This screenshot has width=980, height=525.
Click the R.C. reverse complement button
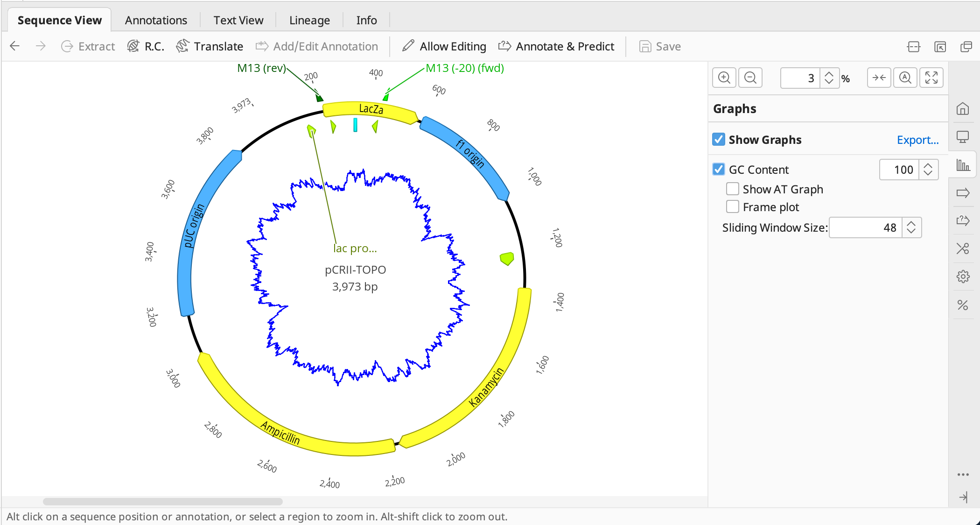146,46
